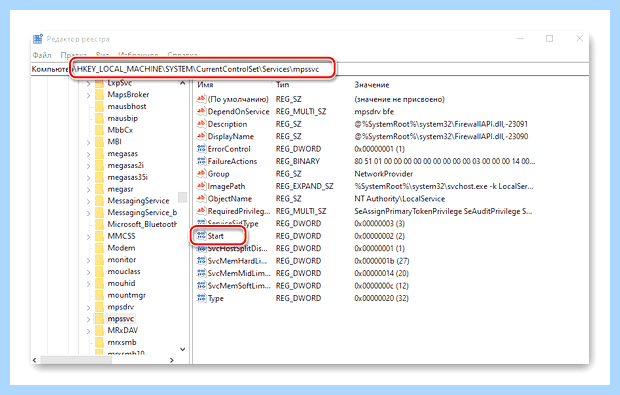Click the Group string value icon
This screenshot has width=620, height=395.
click(201, 174)
